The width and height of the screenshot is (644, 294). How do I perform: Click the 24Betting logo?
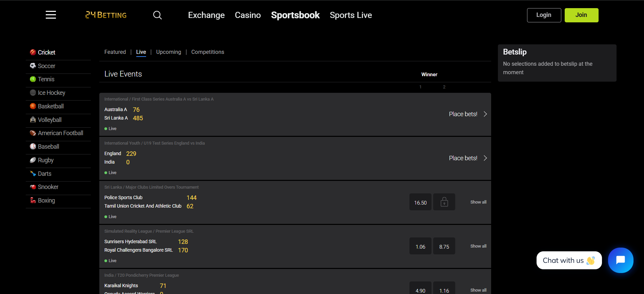click(x=106, y=15)
